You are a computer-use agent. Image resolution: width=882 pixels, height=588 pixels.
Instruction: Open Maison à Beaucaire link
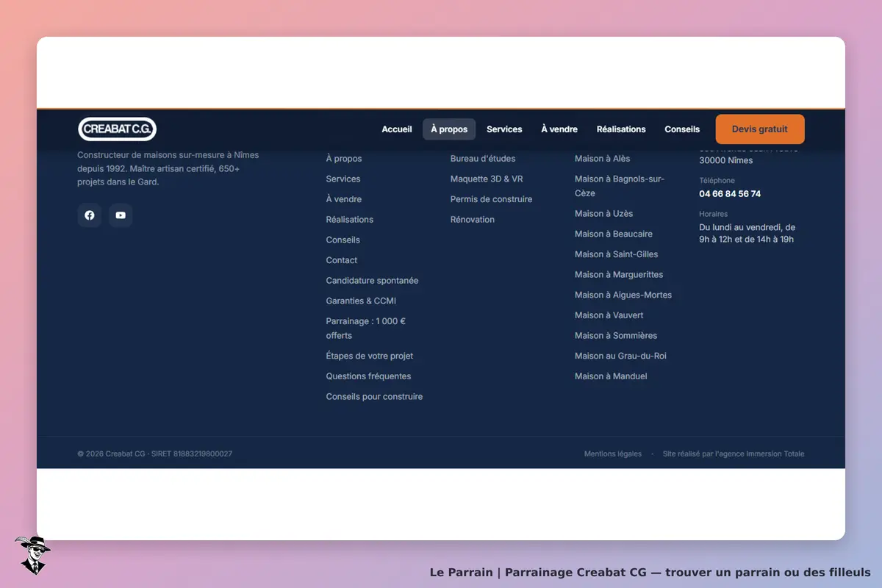pos(614,234)
